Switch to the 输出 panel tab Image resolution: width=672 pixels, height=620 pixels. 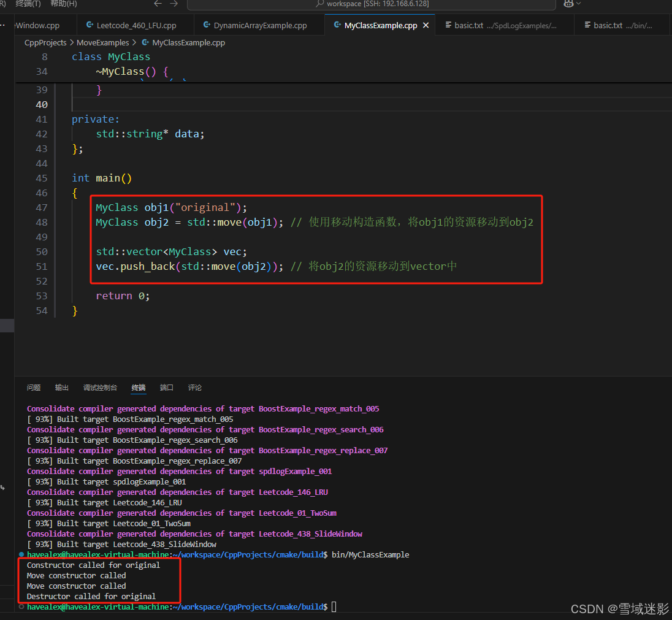(61, 388)
